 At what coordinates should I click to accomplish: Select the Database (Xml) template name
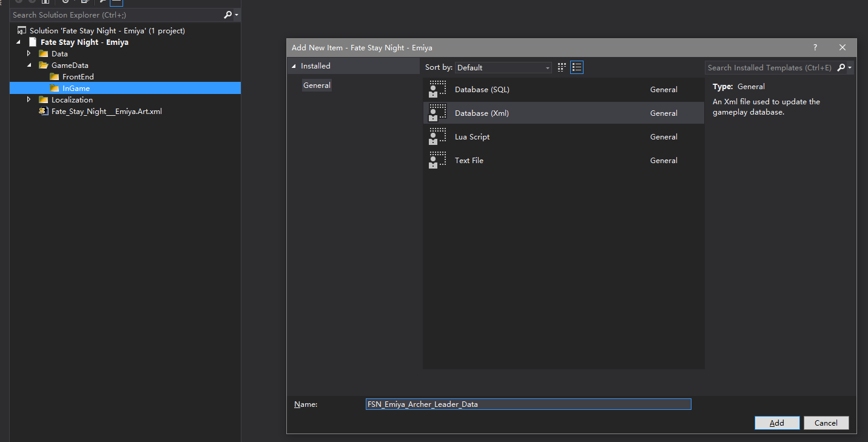coord(482,113)
